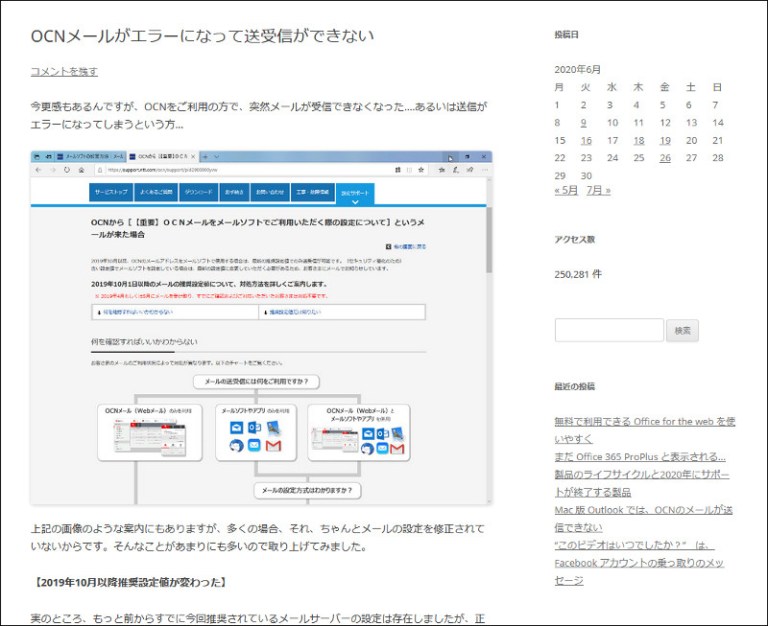Click calendar weekday header 月
This screenshot has width=768, height=626.
[x=559, y=87]
